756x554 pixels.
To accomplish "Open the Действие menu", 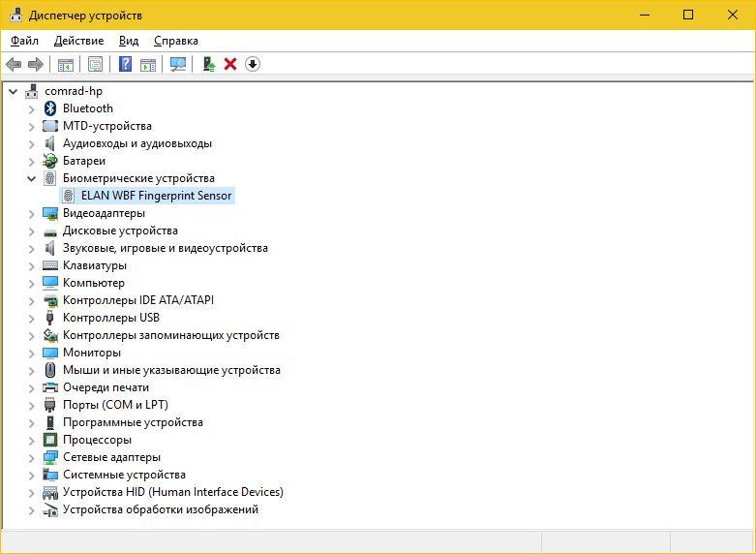I will (x=78, y=41).
